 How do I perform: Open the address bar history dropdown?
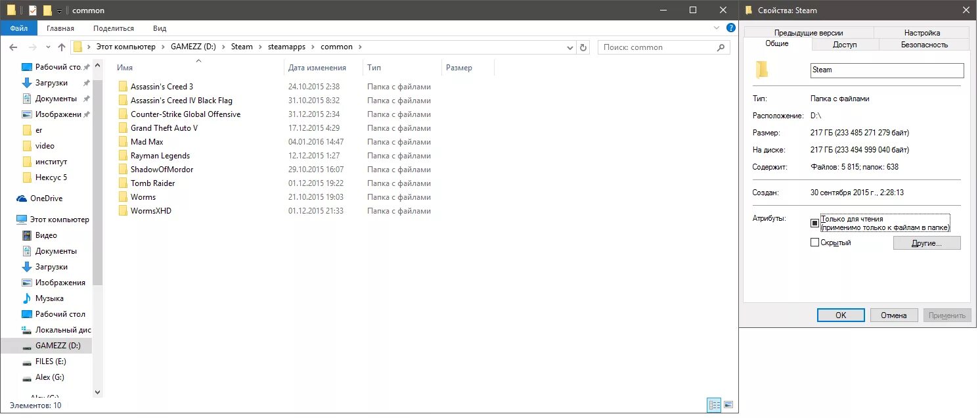570,47
